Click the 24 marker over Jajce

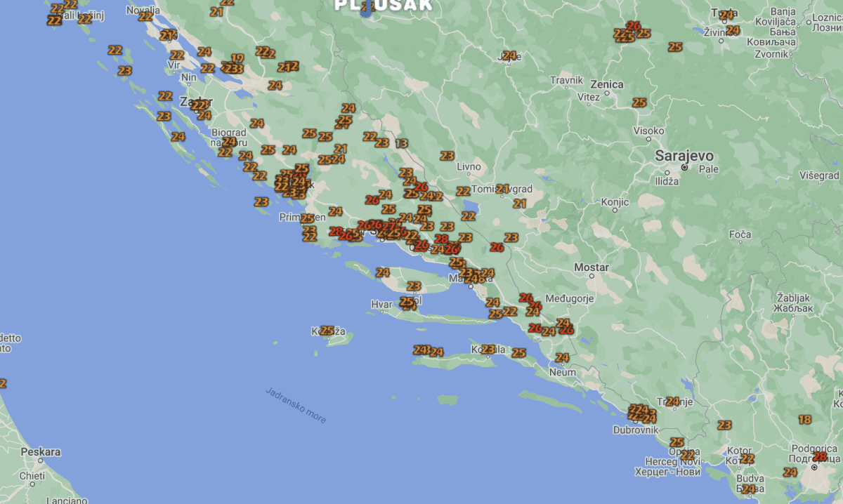tap(509, 55)
